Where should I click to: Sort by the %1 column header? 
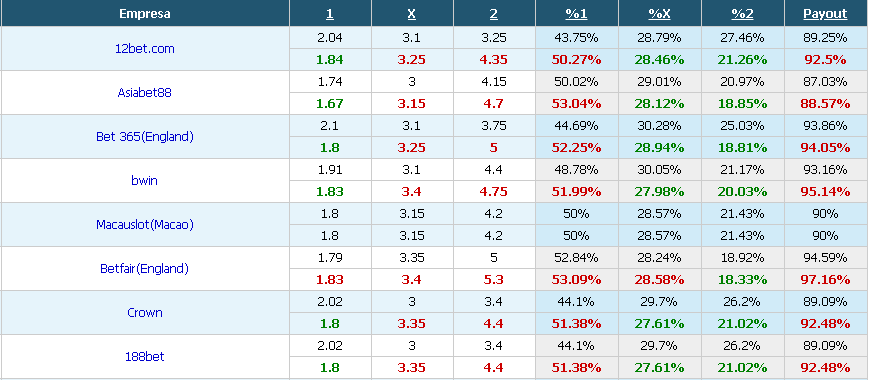[x=576, y=14]
